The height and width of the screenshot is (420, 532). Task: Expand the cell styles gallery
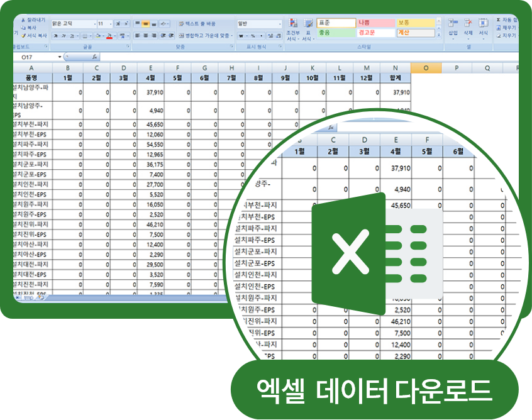click(439, 35)
